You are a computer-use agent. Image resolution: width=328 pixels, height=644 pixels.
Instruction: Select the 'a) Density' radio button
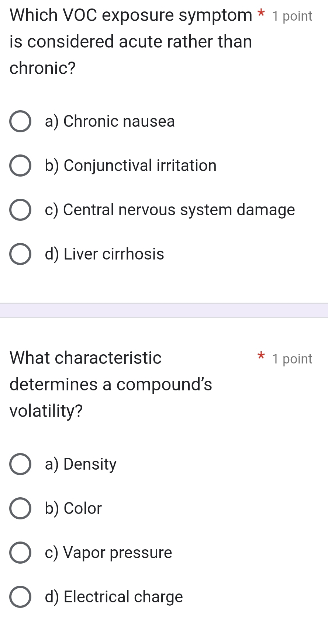pyautogui.click(x=20, y=464)
